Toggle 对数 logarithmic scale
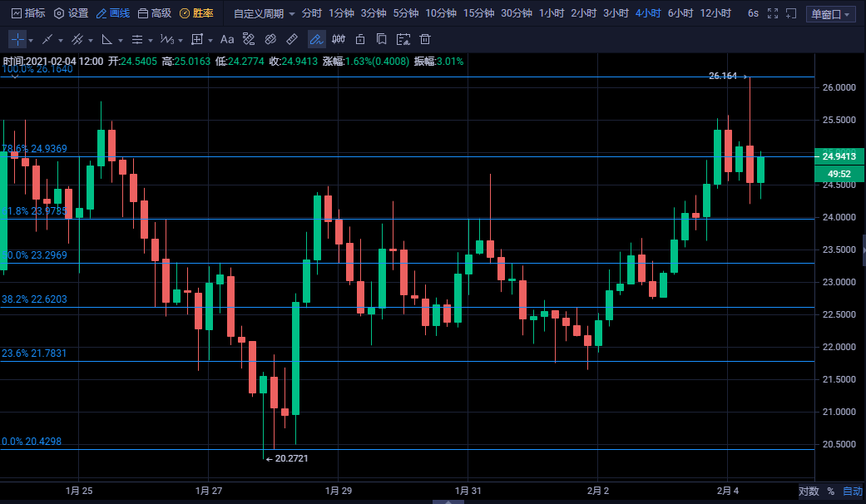 (809, 492)
